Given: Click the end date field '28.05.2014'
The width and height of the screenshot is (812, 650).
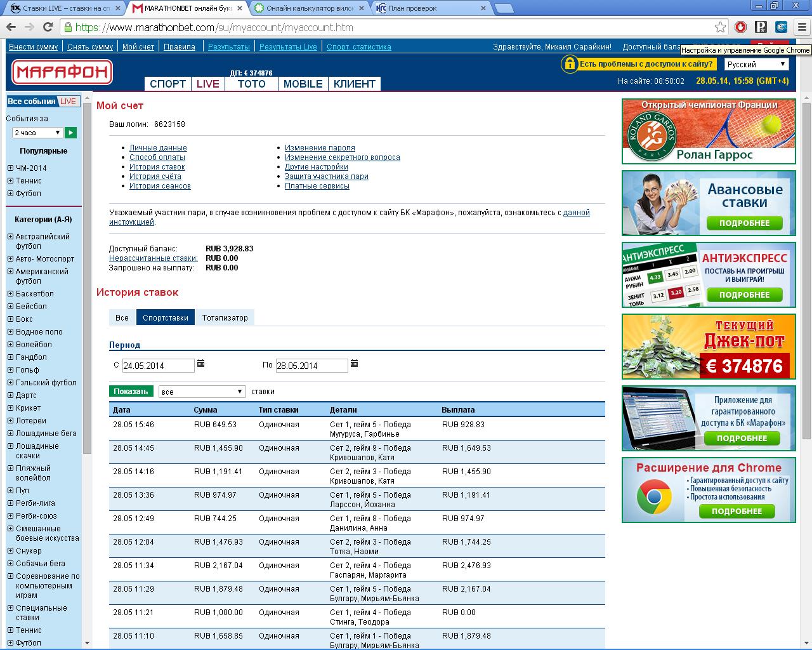Looking at the screenshot, I should (x=312, y=366).
